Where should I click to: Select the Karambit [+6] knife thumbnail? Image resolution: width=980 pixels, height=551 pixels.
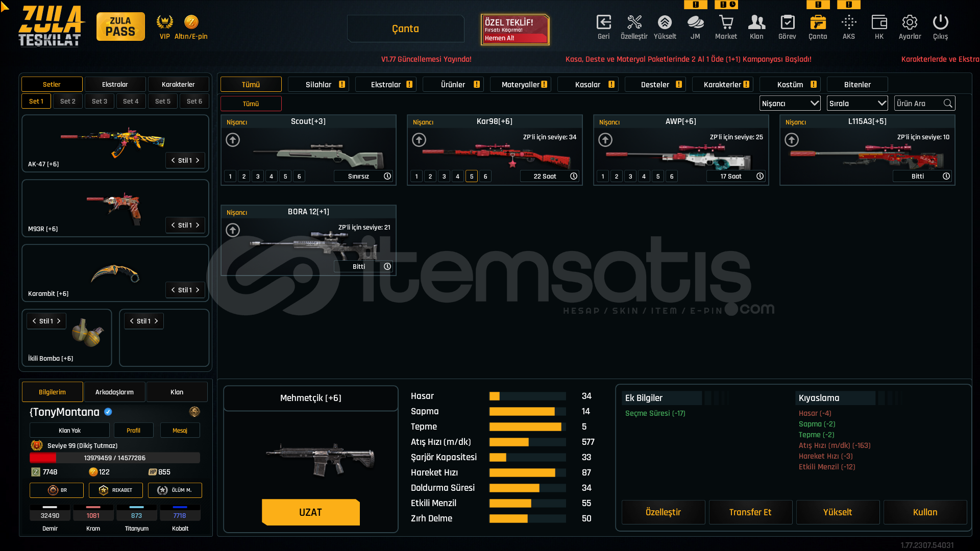click(115, 274)
